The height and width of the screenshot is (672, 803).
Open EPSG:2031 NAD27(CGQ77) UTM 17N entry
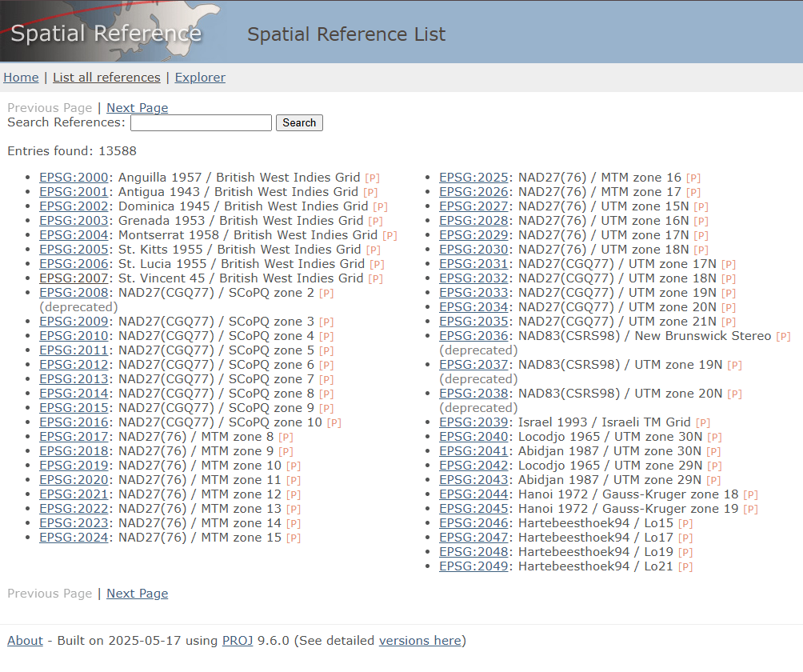click(473, 264)
